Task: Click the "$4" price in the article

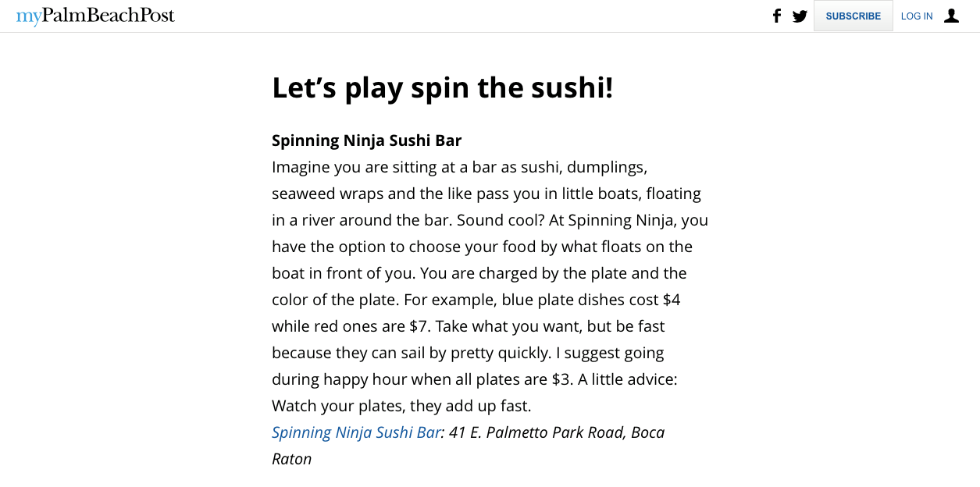Action: click(x=671, y=300)
